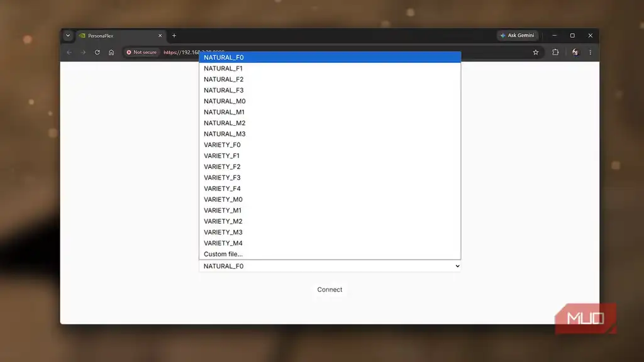Pick NATURAL_F1 in the list

click(x=330, y=68)
